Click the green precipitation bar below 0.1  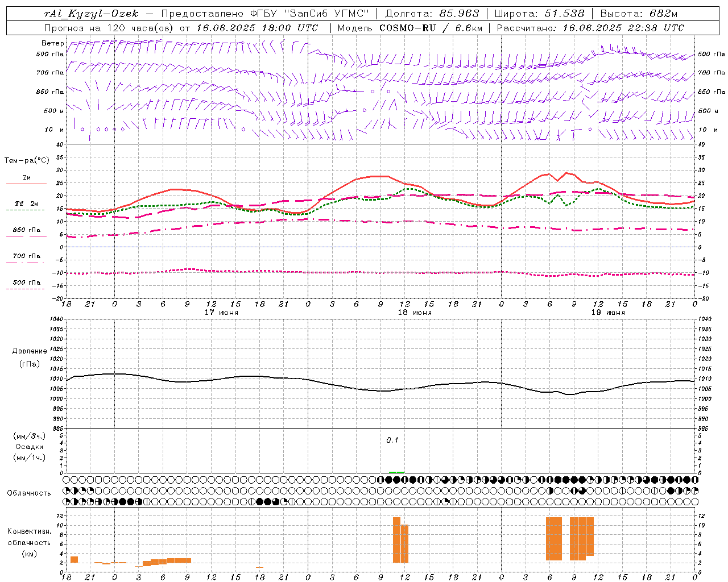click(x=396, y=472)
